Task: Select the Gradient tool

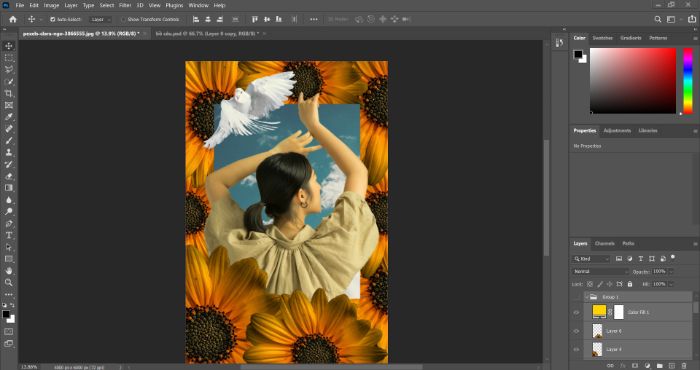Action: (8, 188)
